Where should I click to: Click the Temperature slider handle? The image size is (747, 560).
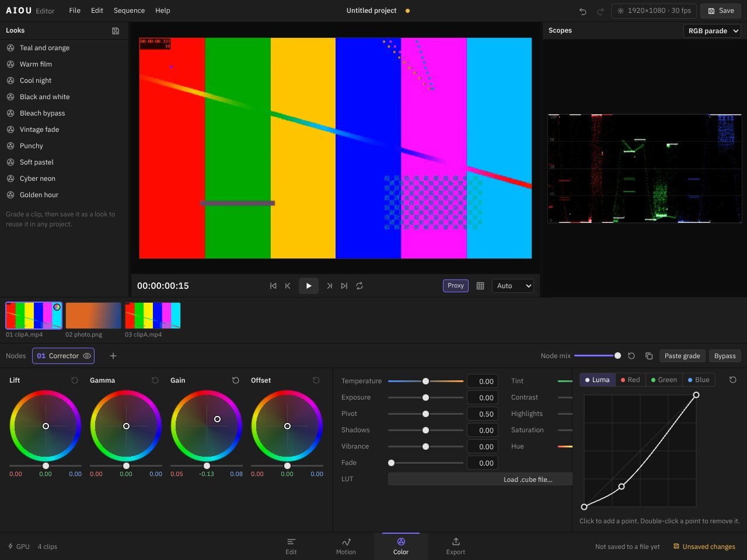[x=426, y=381]
